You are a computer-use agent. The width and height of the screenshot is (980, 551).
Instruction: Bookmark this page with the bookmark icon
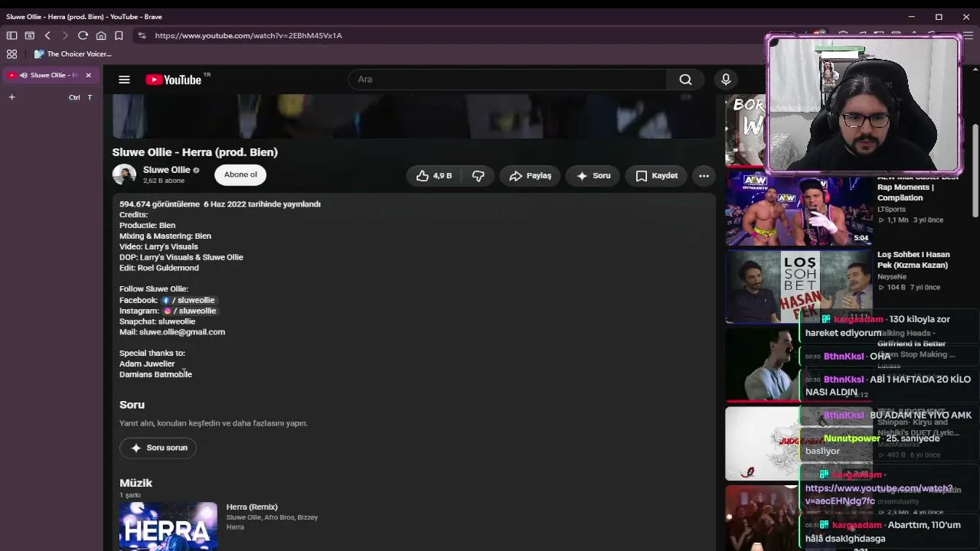(119, 35)
